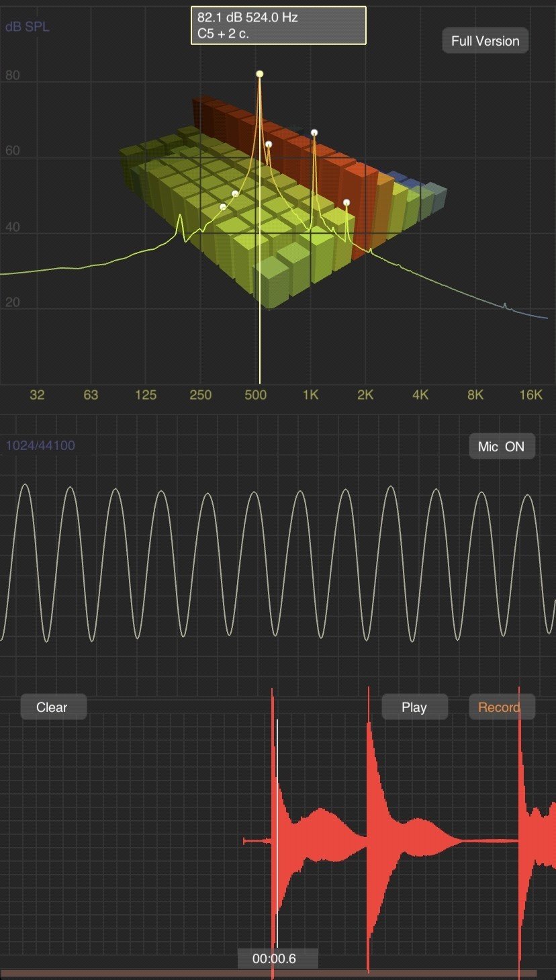Click the 80 dB scale label
Image resolution: width=556 pixels, height=980 pixels.
pos(13,75)
